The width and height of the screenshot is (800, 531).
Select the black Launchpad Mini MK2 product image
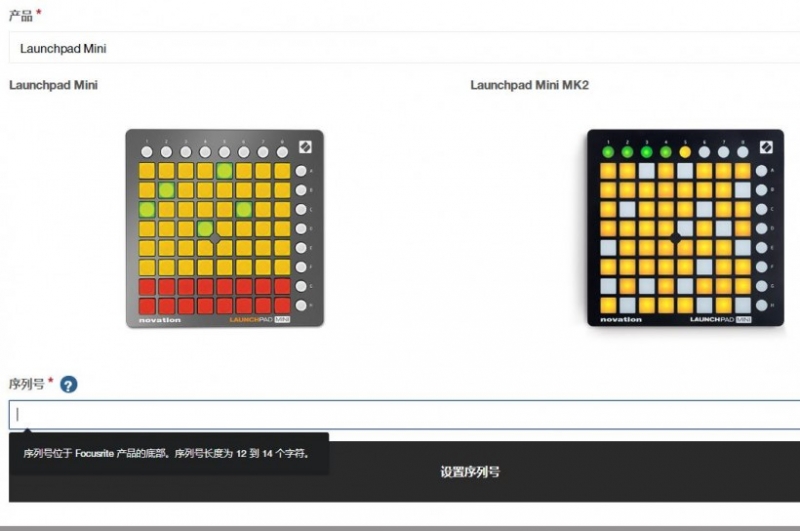click(x=685, y=227)
